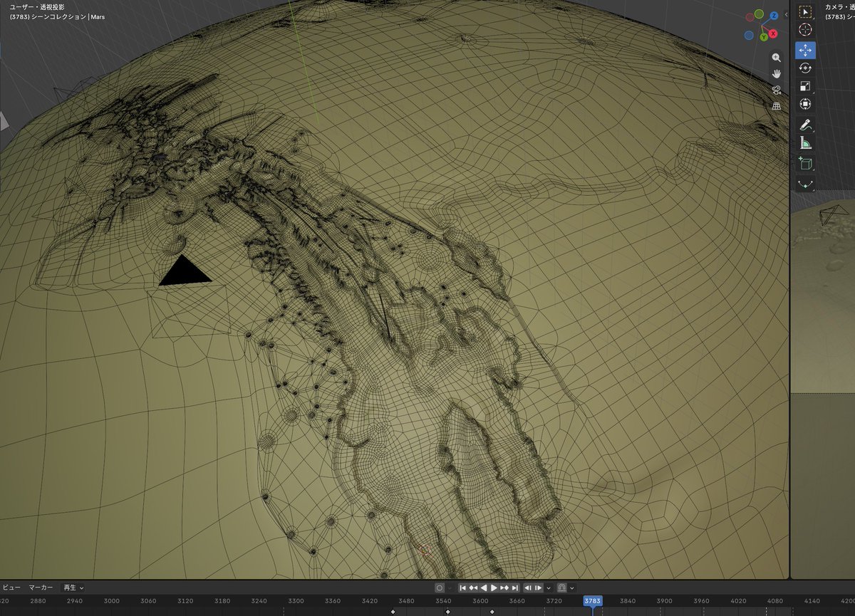Viewport: 855px width, 616px height.
Task: Expand the sidebar with the small chevron arrow
Action: pos(787,13)
